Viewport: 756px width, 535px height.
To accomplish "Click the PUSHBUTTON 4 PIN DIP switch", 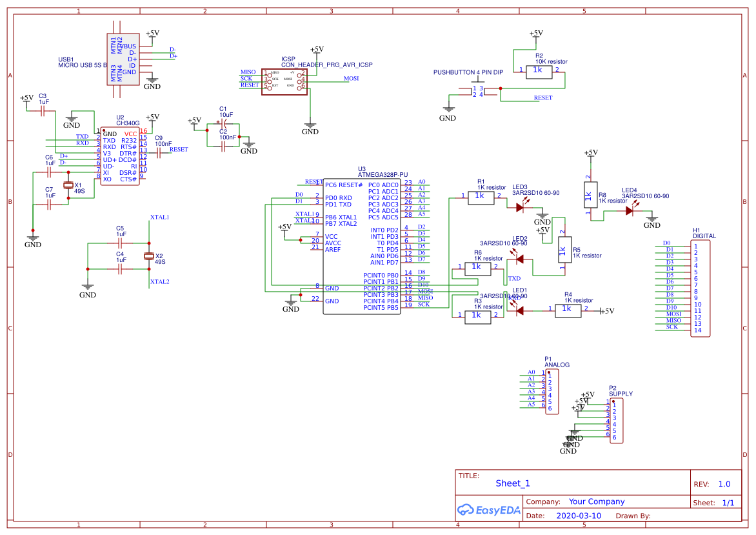I will tap(479, 90).
